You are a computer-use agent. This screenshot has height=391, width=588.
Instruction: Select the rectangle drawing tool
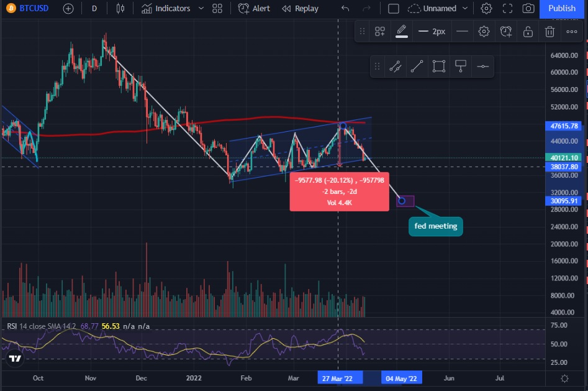click(439, 67)
